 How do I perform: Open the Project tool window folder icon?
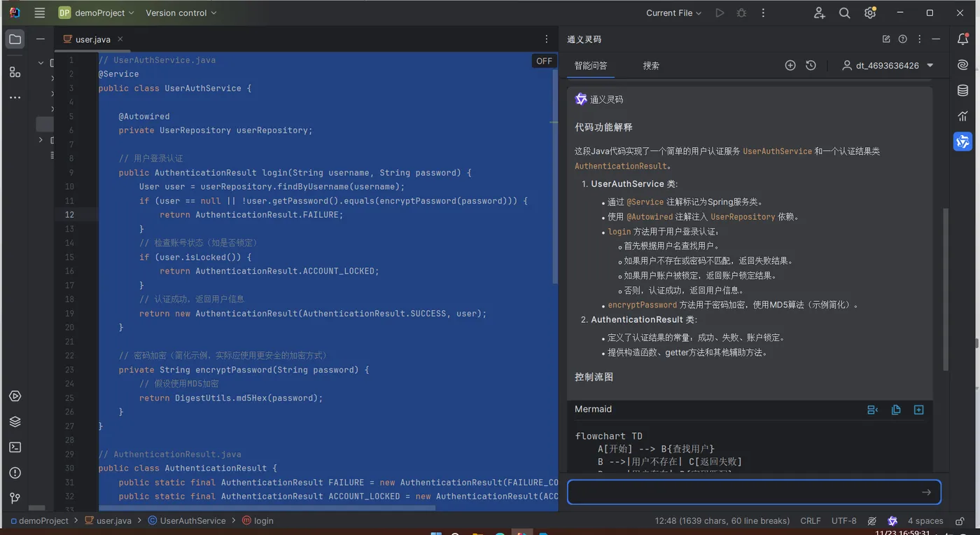point(15,39)
